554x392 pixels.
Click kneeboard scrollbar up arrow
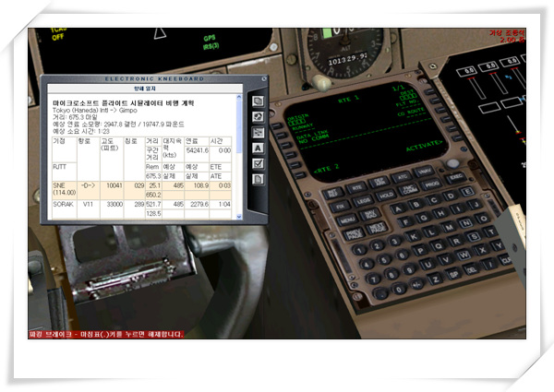[x=239, y=97]
